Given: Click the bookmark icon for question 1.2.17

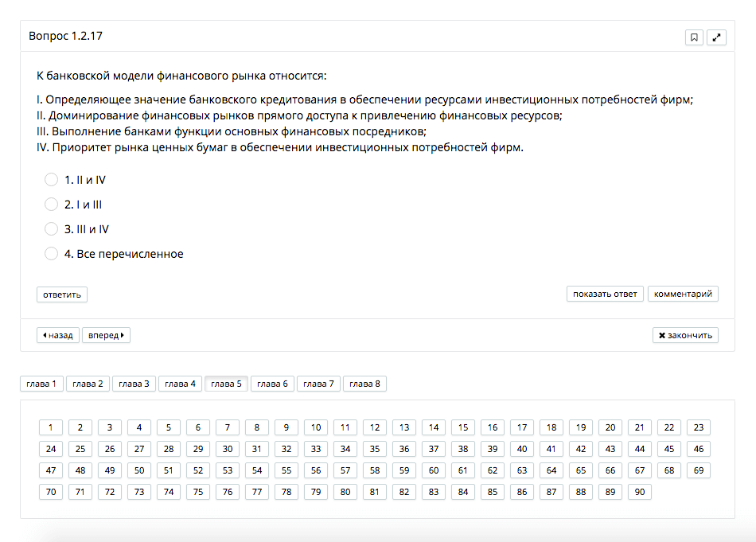Looking at the screenshot, I should (694, 37).
